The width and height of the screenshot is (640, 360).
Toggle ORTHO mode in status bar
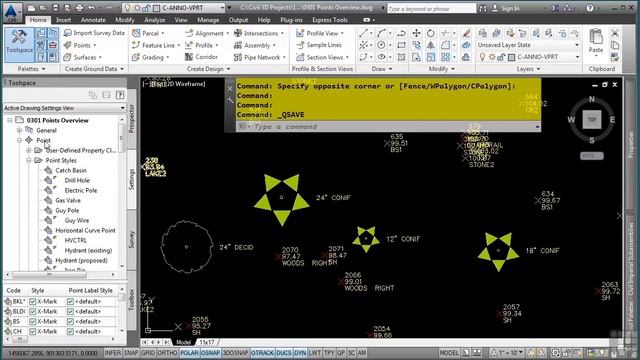tap(167, 353)
